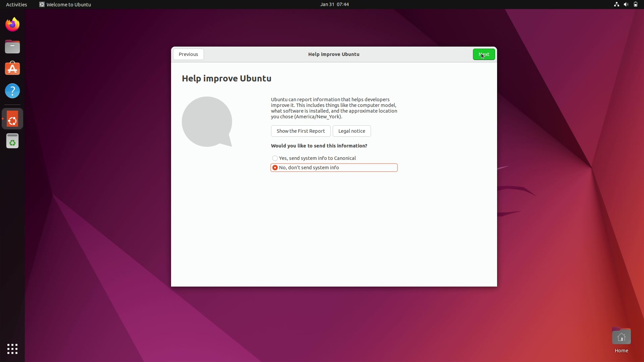This screenshot has width=644, height=362.
Task: Show the First Report
Action: click(301, 131)
